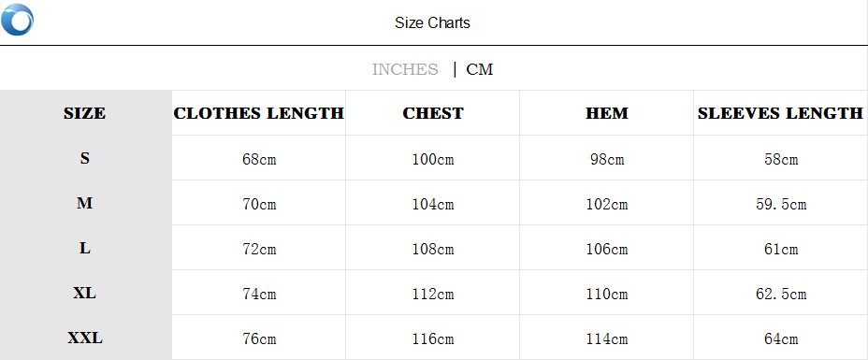Click the 100cm chest value for S

(x=433, y=159)
